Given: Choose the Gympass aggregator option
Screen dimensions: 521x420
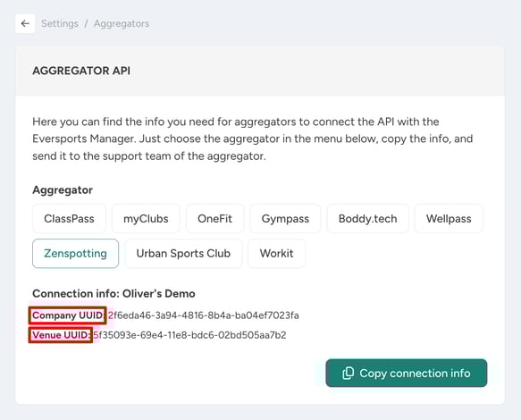Looking at the screenshot, I should tap(285, 219).
